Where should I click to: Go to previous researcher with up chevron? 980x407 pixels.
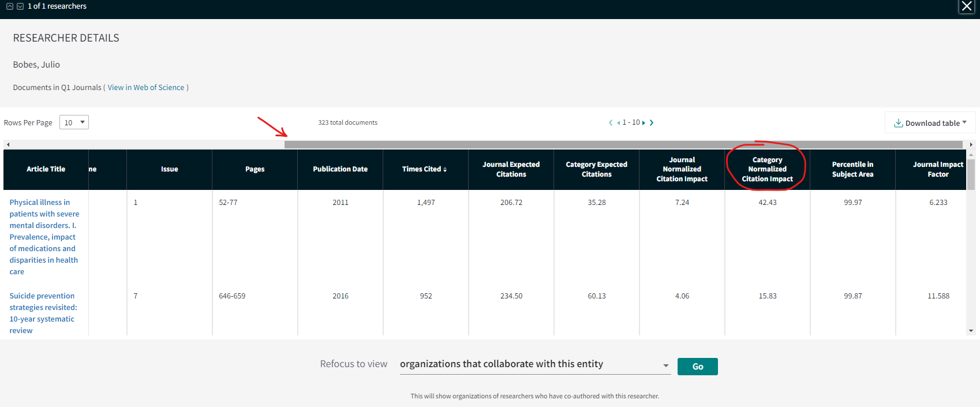tap(10, 6)
